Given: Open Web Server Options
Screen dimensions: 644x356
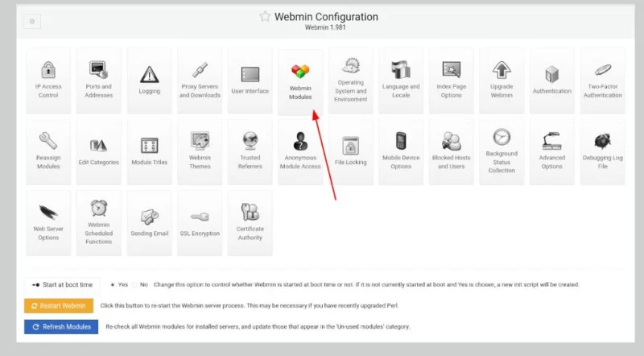Looking at the screenshot, I should (x=48, y=223).
